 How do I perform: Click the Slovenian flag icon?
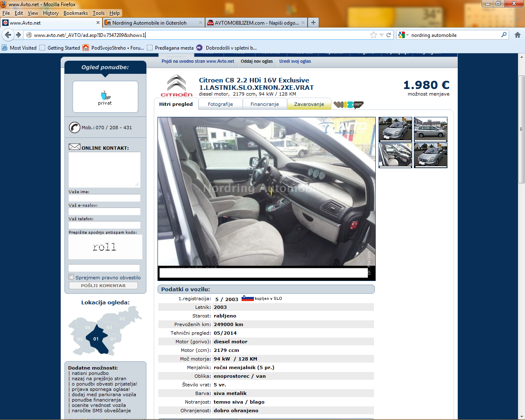[x=248, y=298]
